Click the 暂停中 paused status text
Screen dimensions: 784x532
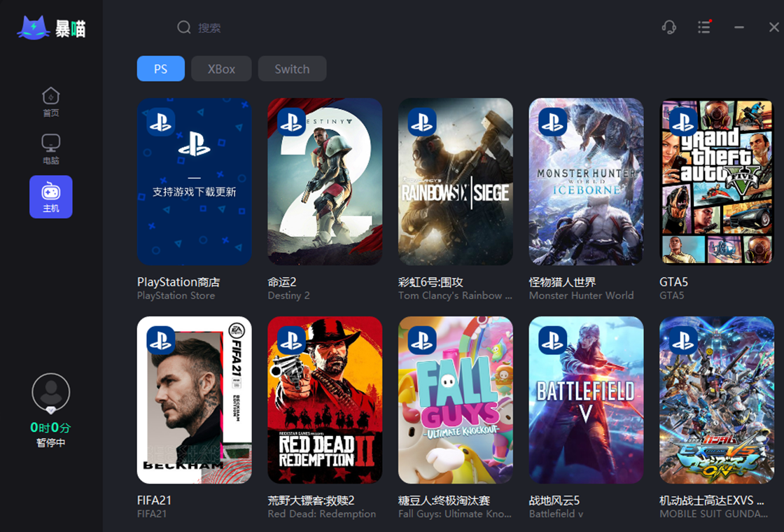50,442
